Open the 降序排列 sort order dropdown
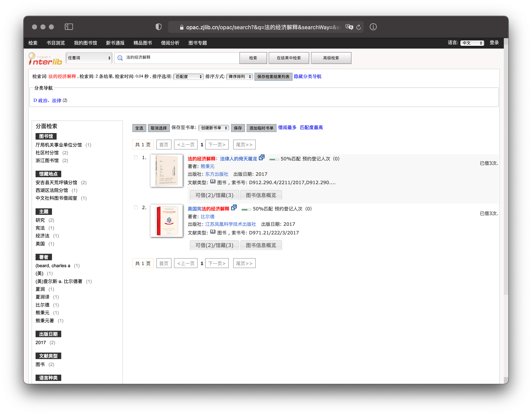 click(x=239, y=77)
